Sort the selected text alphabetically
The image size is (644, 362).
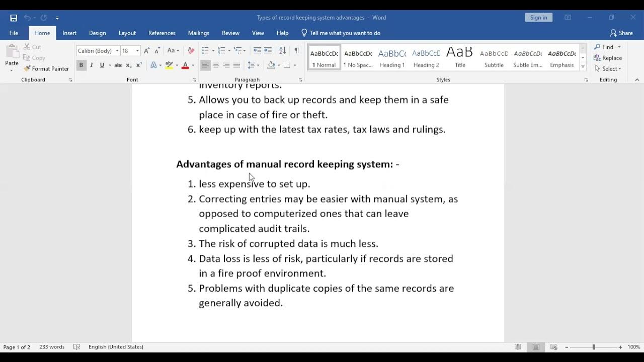pos(282,51)
